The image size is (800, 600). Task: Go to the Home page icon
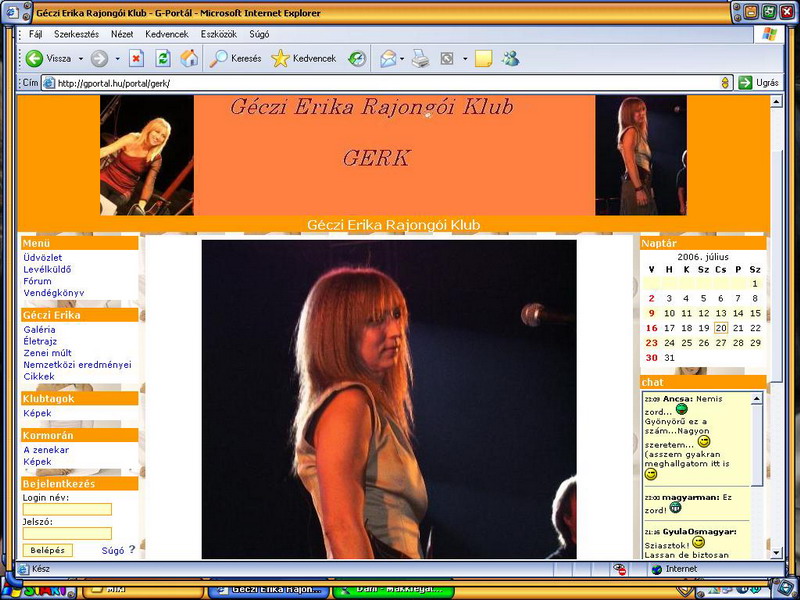tap(189, 59)
